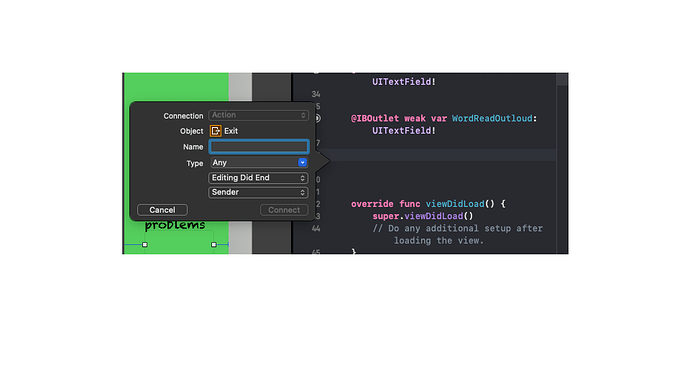
Task: Click the Cancel button
Action: click(x=162, y=210)
